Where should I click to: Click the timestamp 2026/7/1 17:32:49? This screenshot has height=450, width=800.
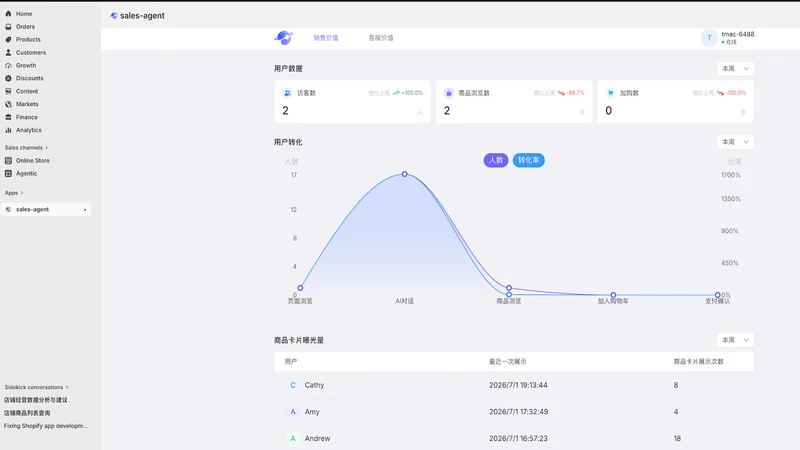click(518, 412)
